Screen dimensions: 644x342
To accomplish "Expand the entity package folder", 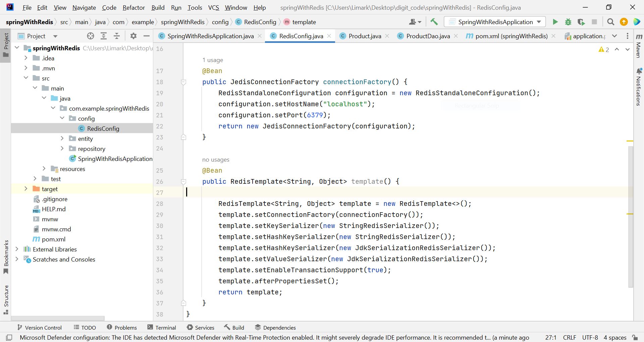I will pos(62,138).
